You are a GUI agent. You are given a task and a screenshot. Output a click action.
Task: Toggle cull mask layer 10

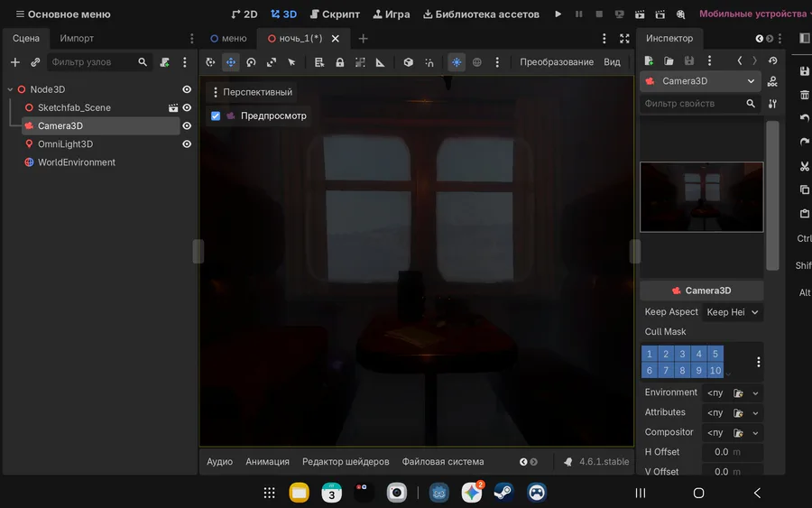[715, 370]
